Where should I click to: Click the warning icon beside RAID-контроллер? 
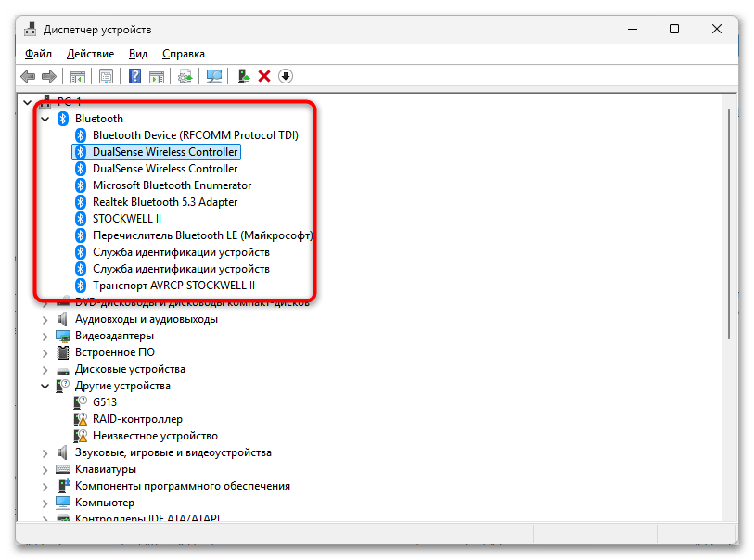(x=81, y=419)
